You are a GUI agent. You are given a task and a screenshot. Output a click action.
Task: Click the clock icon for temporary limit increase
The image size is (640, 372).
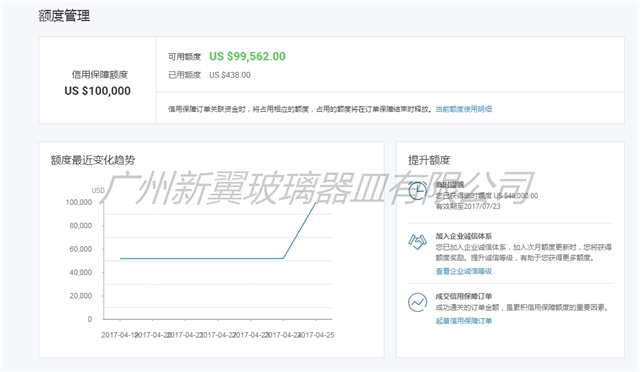[x=417, y=190]
